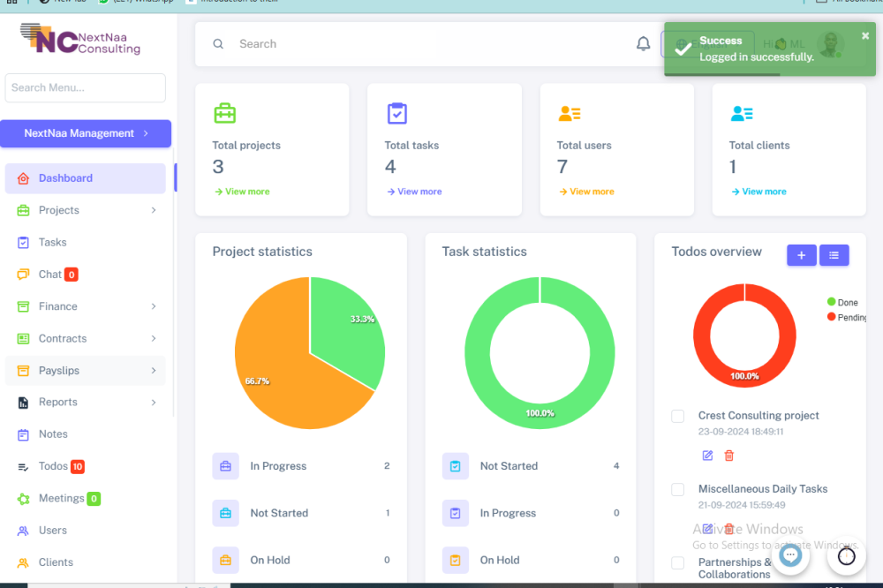Toggle the Pending legend in Todos overview
Screen dimensions: 883x588
pyautogui.click(x=847, y=317)
